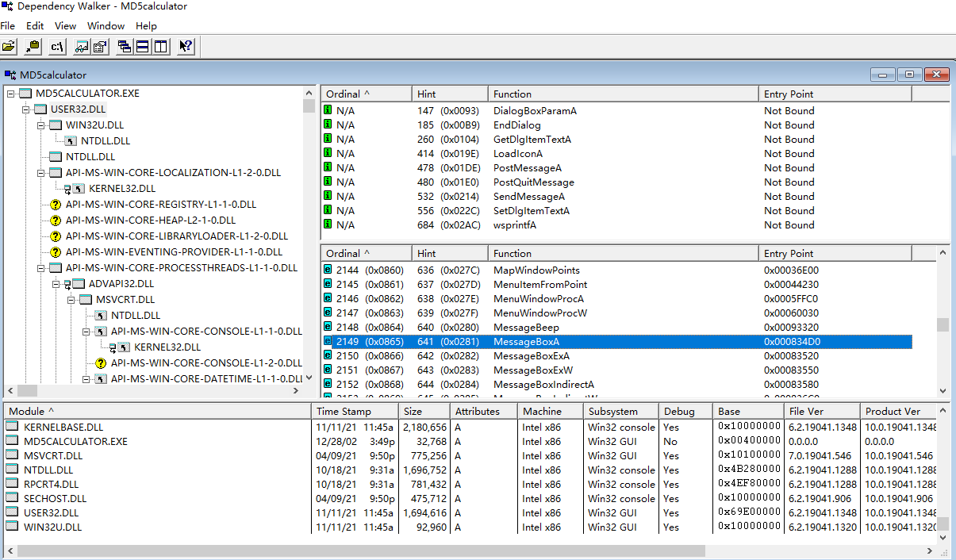Open the File menu
The image size is (956, 560).
click(x=7, y=26)
